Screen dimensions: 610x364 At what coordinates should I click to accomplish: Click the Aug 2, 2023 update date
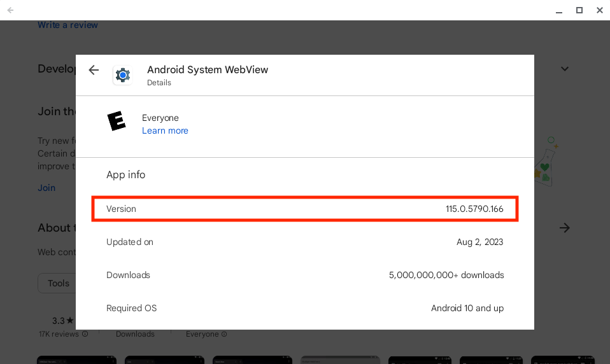(x=479, y=242)
